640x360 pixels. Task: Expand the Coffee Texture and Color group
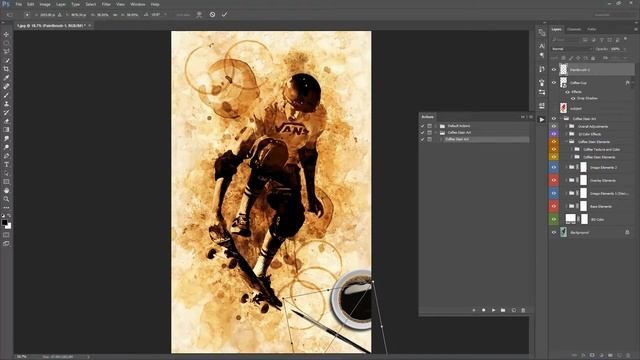click(572, 149)
